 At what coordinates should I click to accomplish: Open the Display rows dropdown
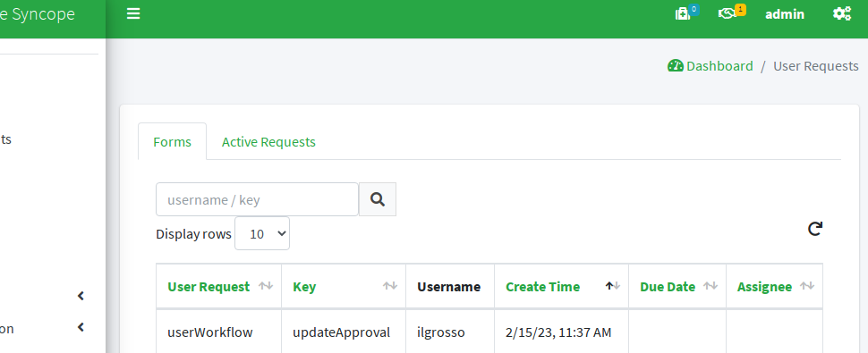point(262,233)
